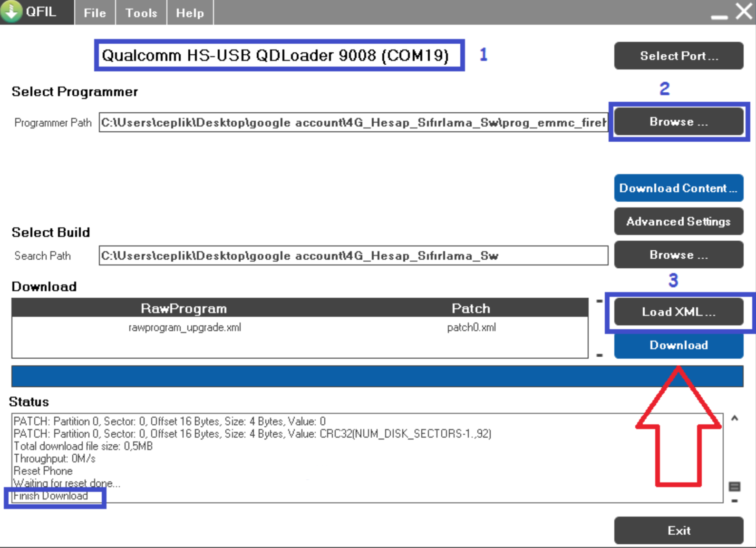The width and height of the screenshot is (756, 548).
Task: Click the 'Throughput: 0M/s' status line
Action: [55, 459]
